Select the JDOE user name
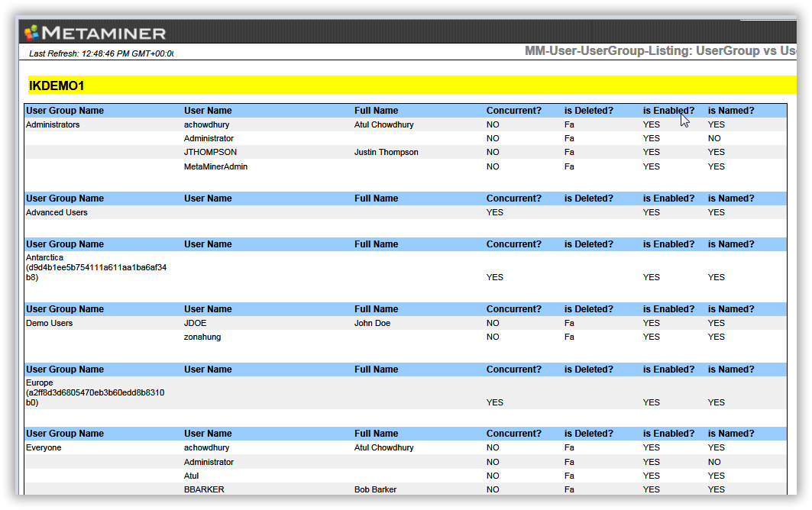 coord(196,323)
